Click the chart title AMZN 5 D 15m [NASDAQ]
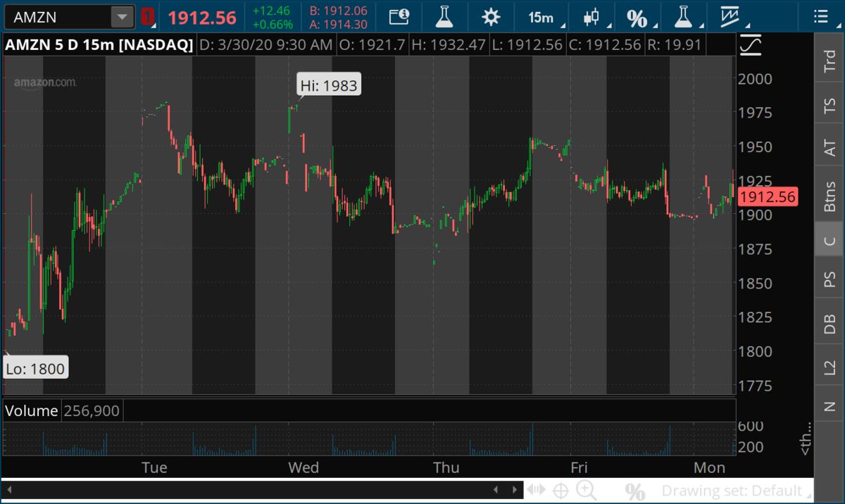The image size is (845, 504). coord(99,45)
